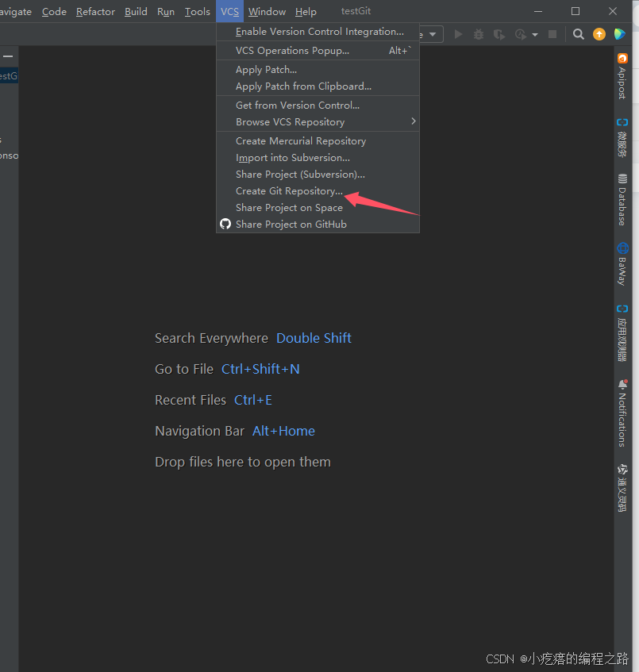The width and height of the screenshot is (639, 672).
Task: Click the Run with Coverage icon
Action: pyautogui.click(x=498, y=34)
